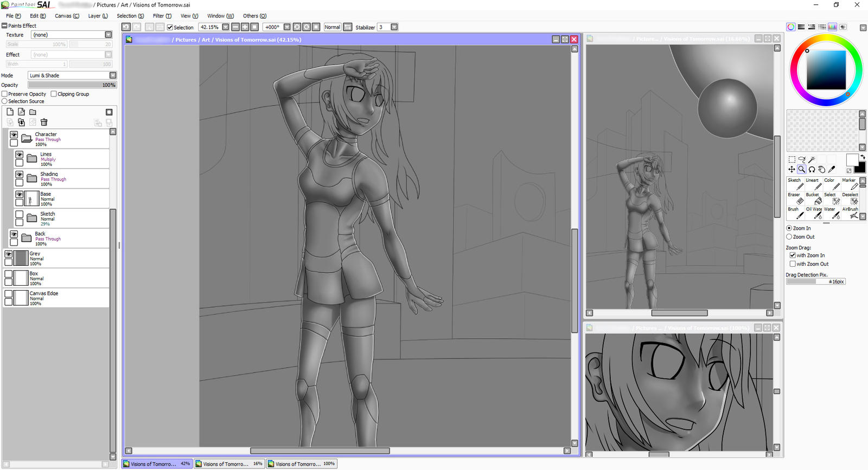Select the Selection Source radio button
Image resolution: width=868 pixels, height=470 pixels.
pos(4,101)
